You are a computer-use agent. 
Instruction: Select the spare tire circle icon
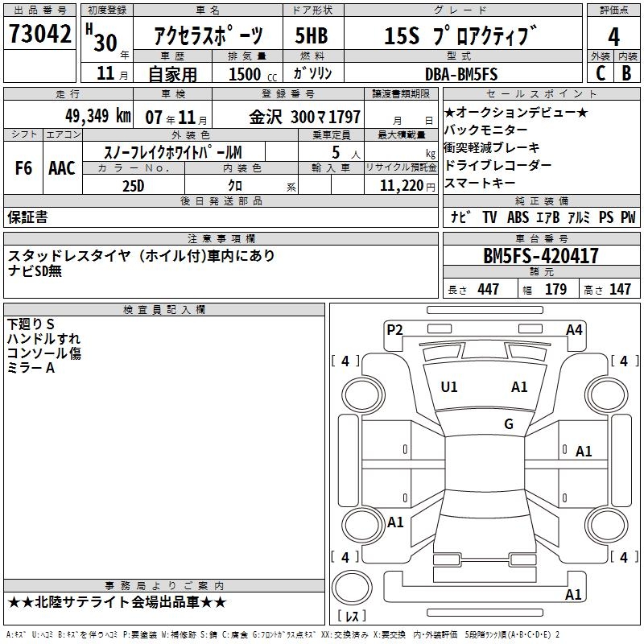point(352,588)
